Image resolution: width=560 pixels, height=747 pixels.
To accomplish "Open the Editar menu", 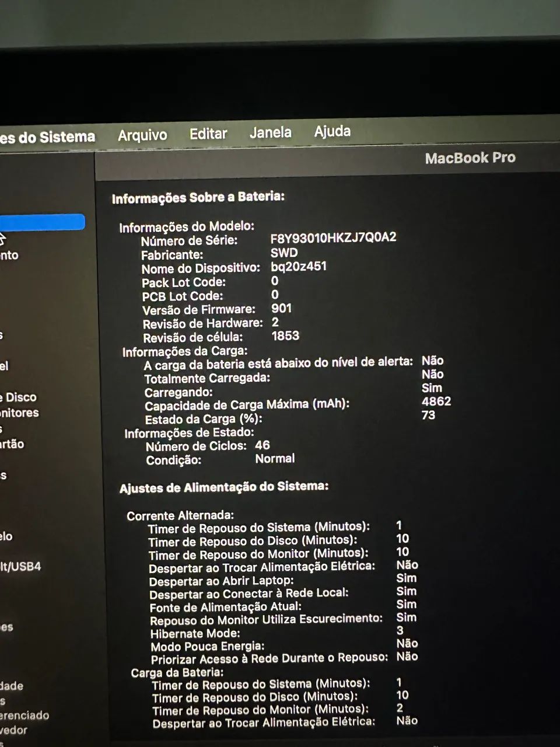I will click(208, 134).
